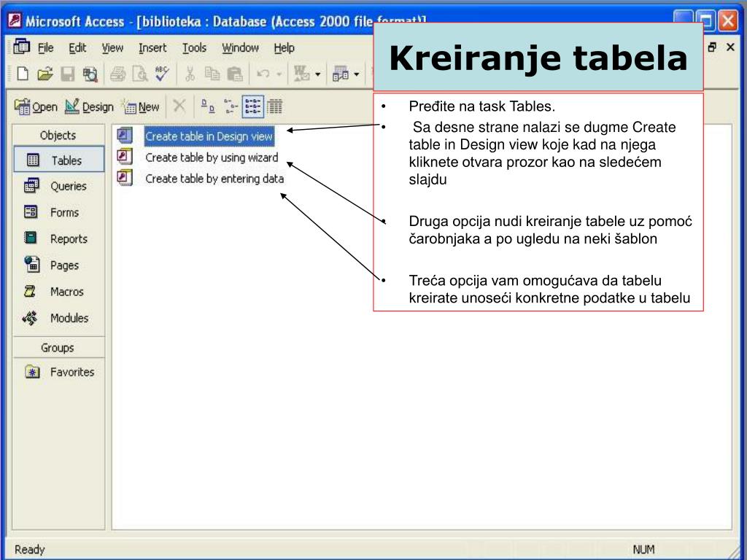Select the Reports object type
Viewport: 747px width, 560px height.
(55, 238)
